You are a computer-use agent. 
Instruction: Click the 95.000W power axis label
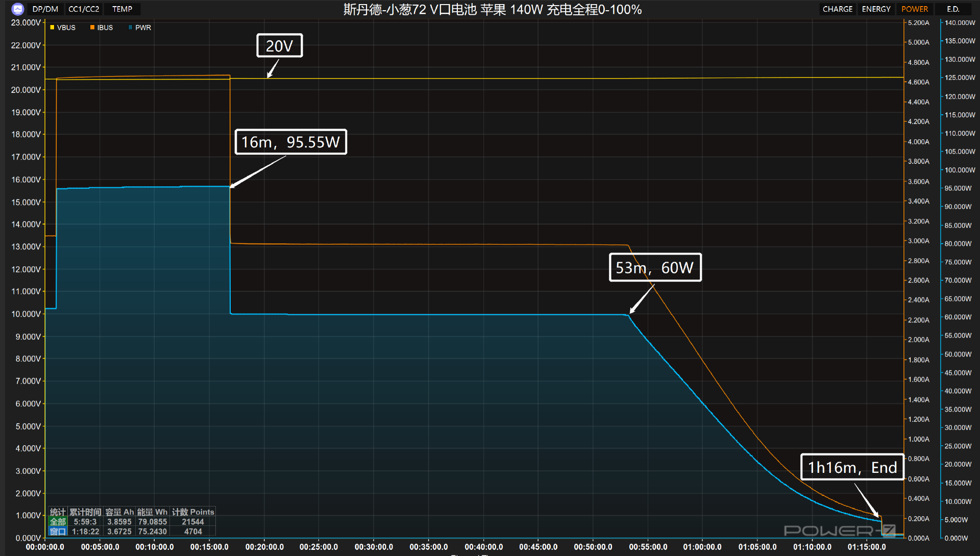[x=958, y=188]
